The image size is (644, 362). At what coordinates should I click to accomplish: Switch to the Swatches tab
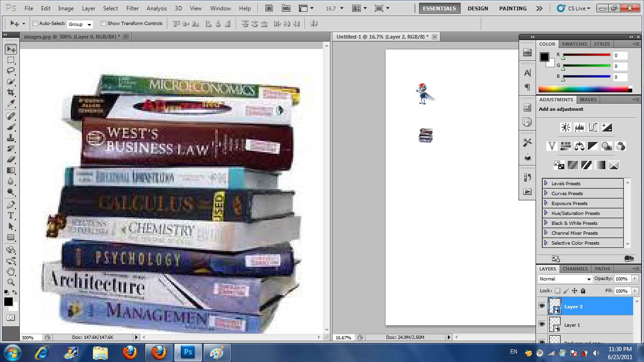[x=574, y=44]
